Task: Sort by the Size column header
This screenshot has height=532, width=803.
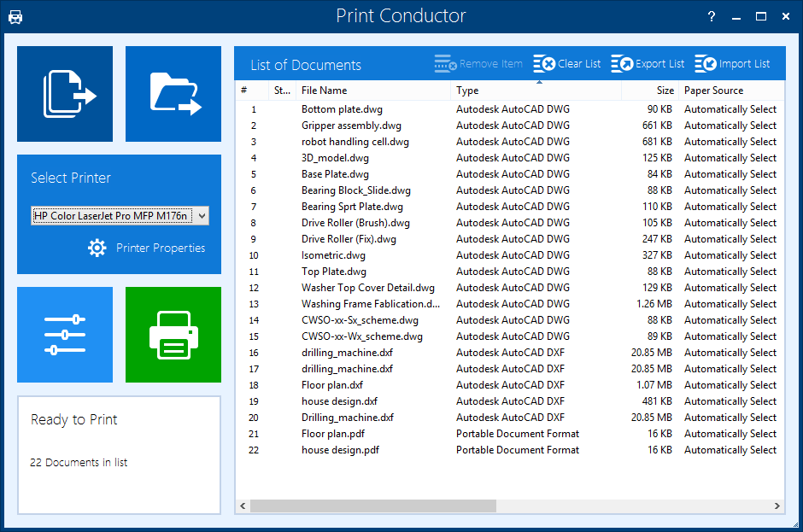Action: pyautogui.click(x=650, y=91)
